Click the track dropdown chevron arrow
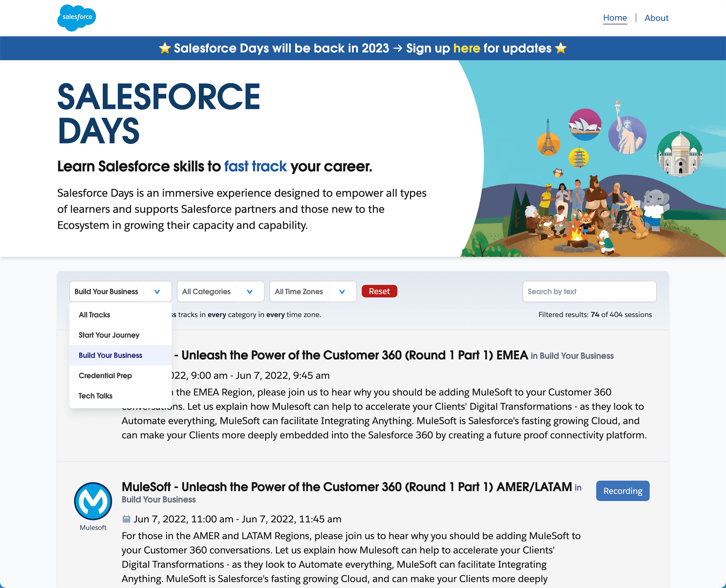Image resolution: width=726 pixels, height=588 pixels. tap(157, 292)
